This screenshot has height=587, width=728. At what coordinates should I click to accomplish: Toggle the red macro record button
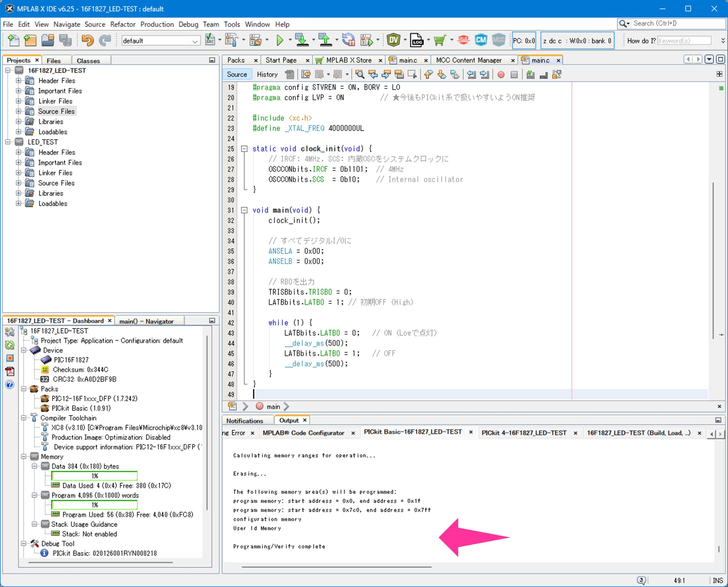point(501,75)
